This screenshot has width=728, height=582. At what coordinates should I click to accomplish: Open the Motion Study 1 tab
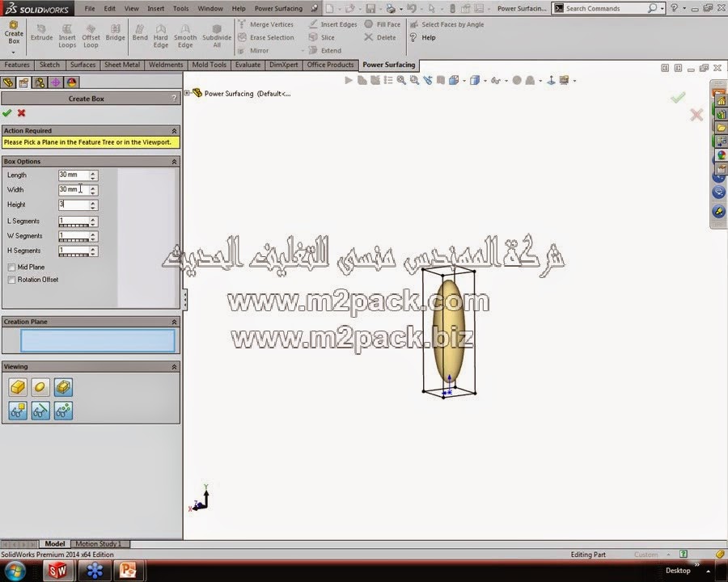(99, 543)
